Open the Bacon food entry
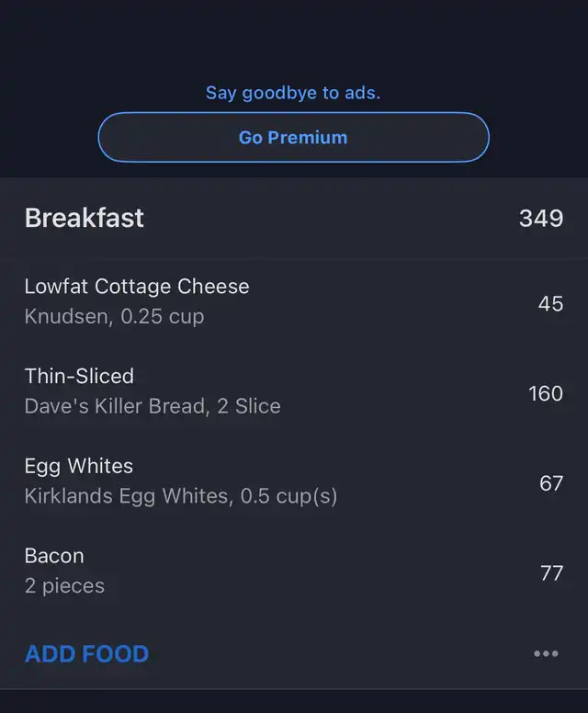 (x=294, y=571)
